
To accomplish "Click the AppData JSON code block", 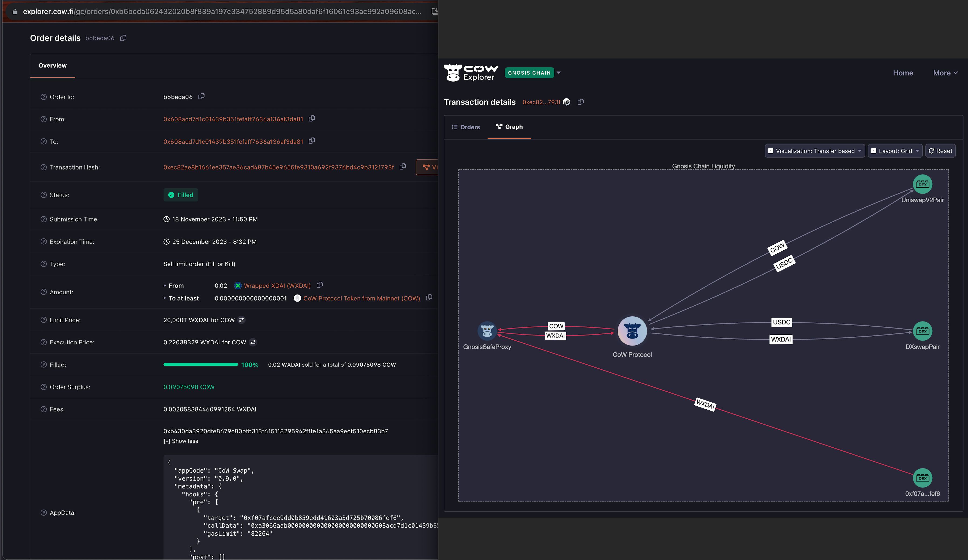I will (x=300, y=507).
